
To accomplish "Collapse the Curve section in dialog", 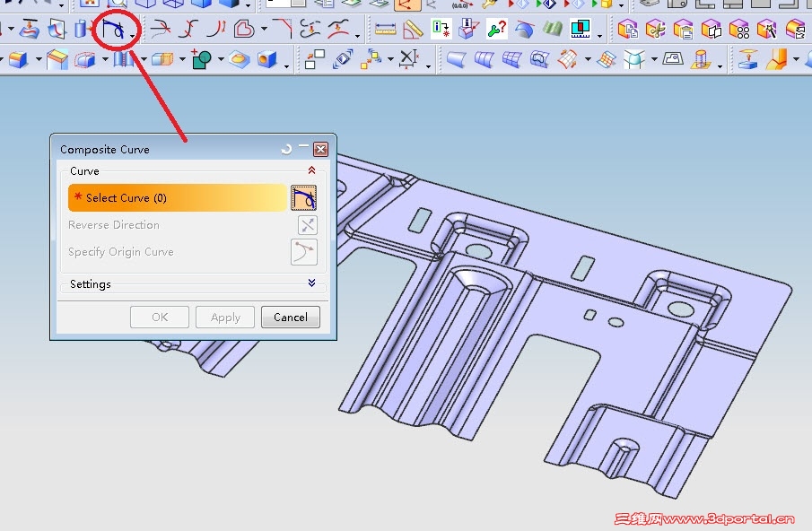I will tap(311, 170).
